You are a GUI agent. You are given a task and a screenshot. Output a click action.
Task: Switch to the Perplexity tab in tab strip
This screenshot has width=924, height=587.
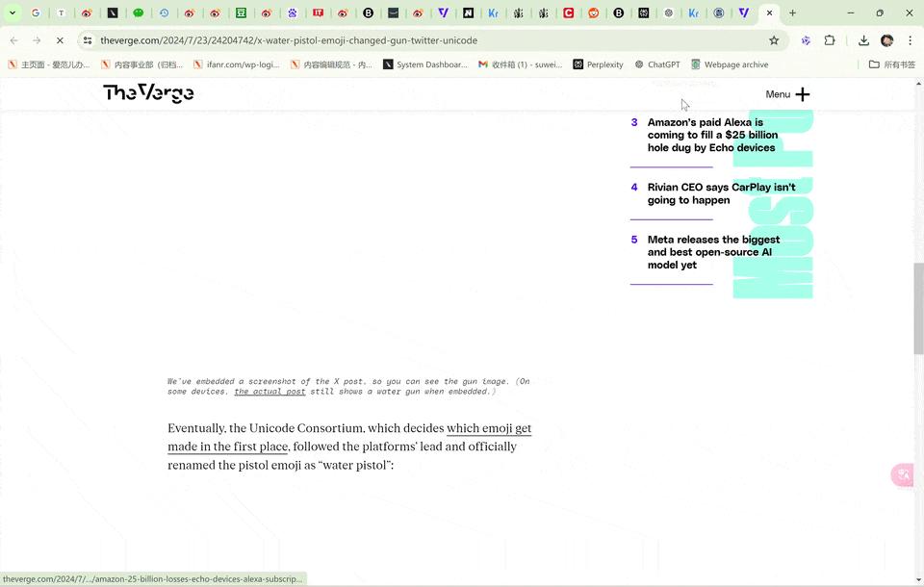tap(644, 13)
